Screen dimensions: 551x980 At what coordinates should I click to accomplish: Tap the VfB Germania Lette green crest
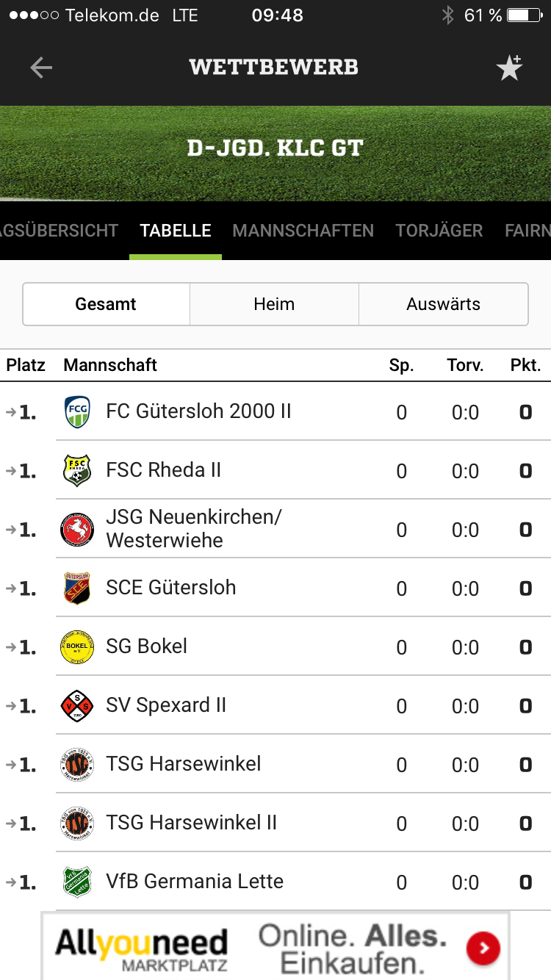click(77, 882)
